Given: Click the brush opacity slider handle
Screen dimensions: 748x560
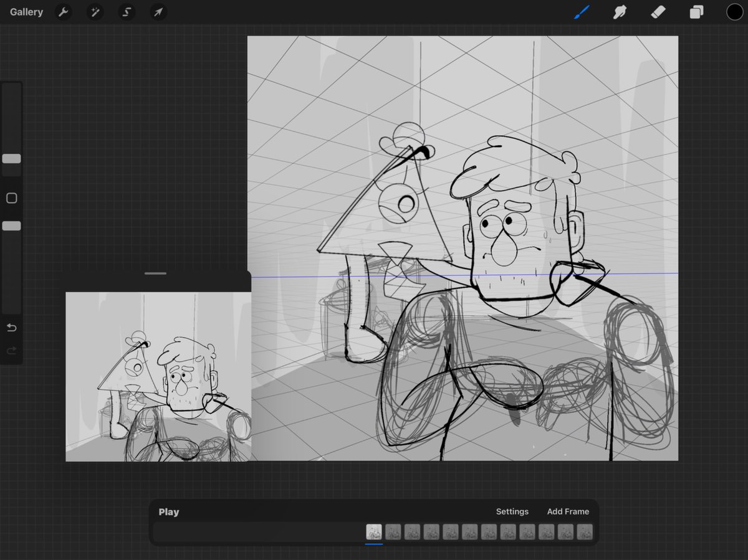Looking at the screenshot, I should click(x=11, y=226).
